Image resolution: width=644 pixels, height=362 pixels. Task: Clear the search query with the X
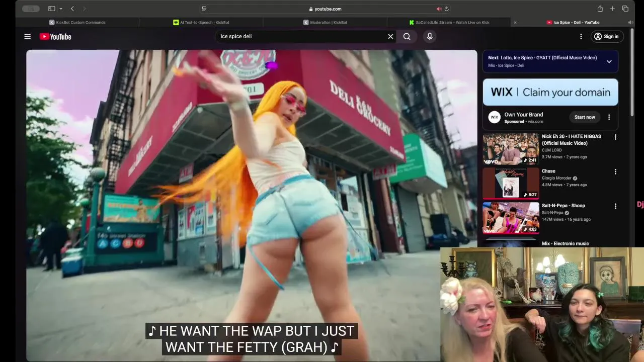[390, 36]
